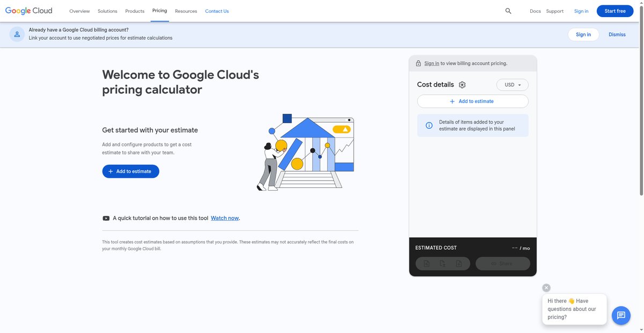Select the Pricing tab
The image size is (644, 333).
159,11
